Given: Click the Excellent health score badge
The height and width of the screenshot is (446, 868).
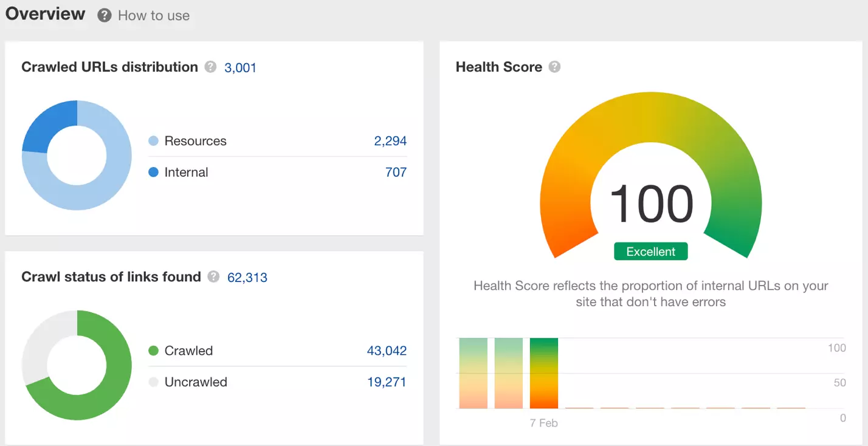Looking at the screenshot, I should click(650, 252).
